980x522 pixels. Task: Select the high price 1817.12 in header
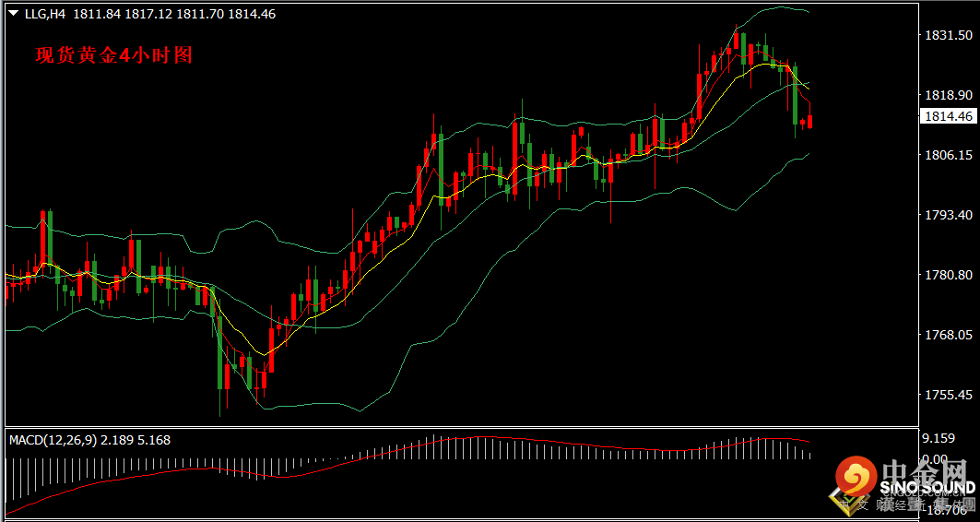coord(148,14)
